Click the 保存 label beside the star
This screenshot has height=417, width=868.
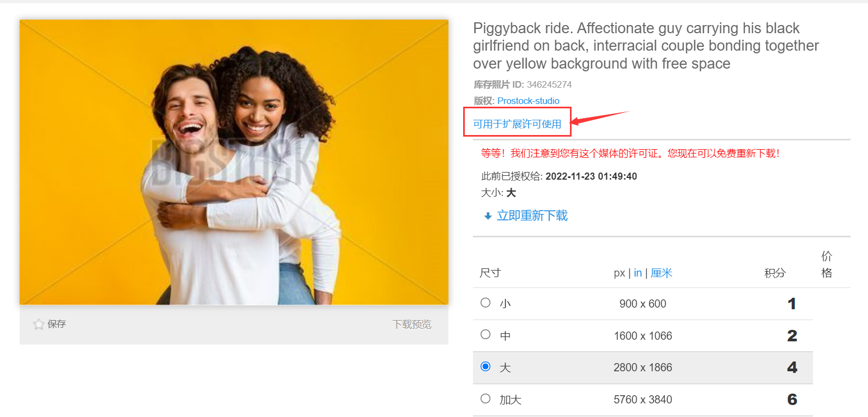(57, 324)
